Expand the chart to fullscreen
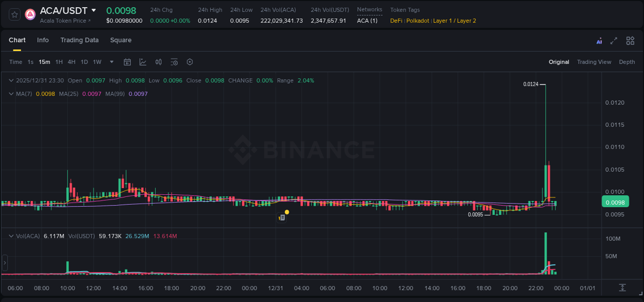Viewport: 644px width, 302px height. (x=614, y=40)
